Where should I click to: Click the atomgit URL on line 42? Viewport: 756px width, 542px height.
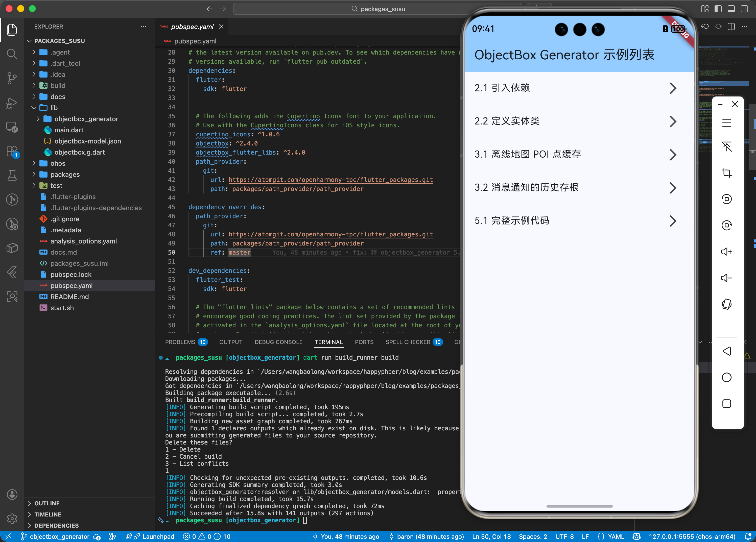[x=330, y=180]
